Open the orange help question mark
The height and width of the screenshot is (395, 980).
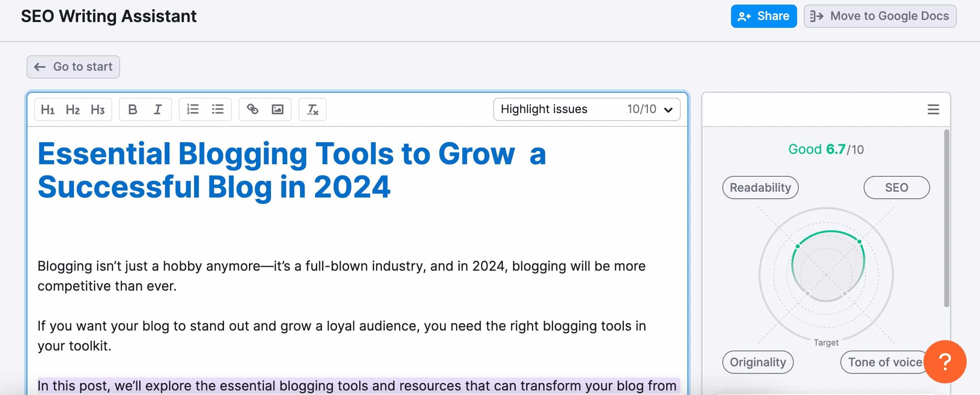coord(945,361)
